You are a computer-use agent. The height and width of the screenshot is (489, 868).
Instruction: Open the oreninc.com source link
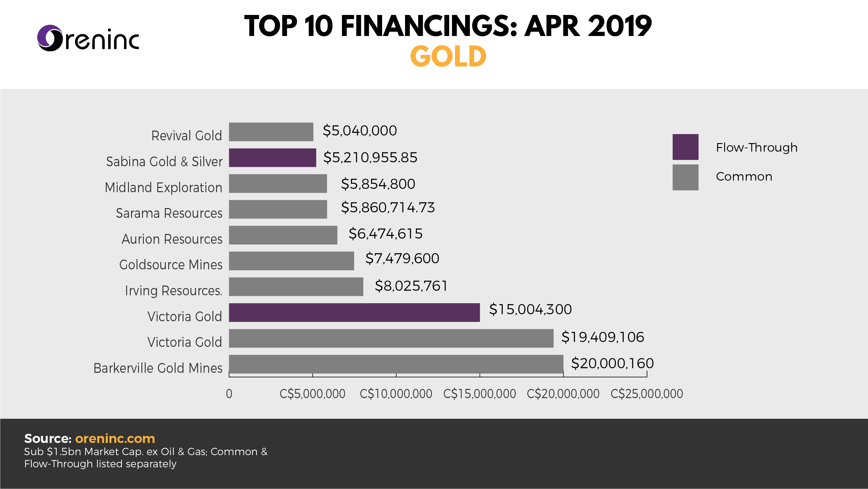pos(115,438)
